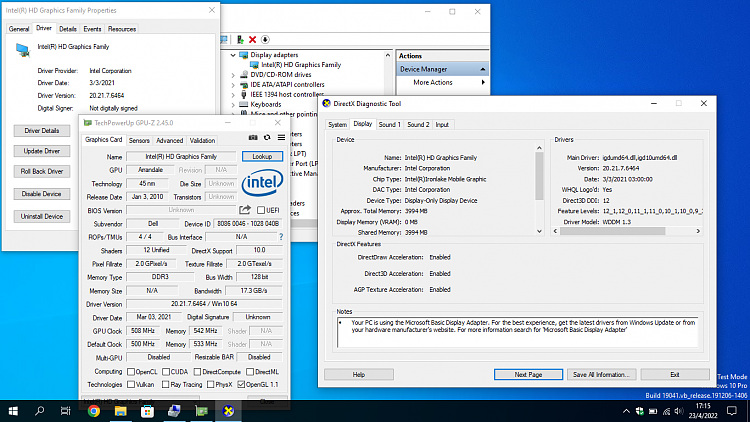750x422 pixels.
Task: Launch Google Chrome from the taskbar
Action: [94, 411]
